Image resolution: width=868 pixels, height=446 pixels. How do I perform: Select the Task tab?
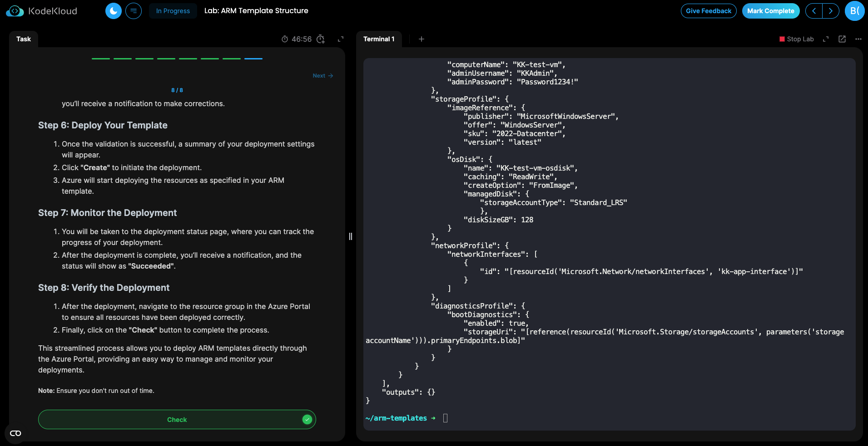pos(24,39)
